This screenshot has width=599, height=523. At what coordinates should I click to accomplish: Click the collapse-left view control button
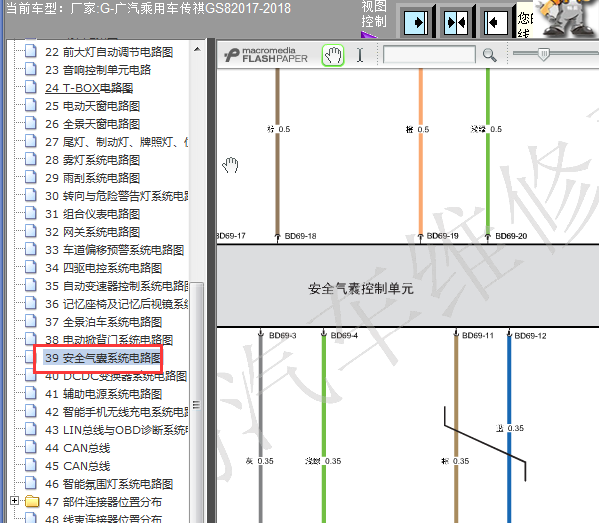click(x=496, y=23)
